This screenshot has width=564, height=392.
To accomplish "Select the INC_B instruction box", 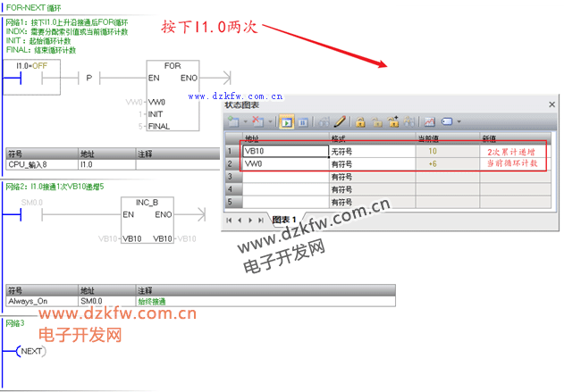I will coord(147,221).
